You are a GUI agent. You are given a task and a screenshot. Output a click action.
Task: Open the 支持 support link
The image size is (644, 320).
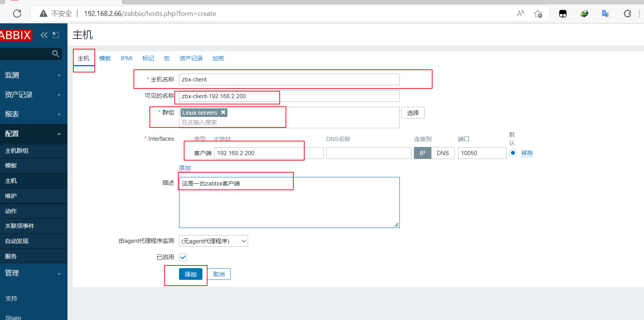point(11,299)
